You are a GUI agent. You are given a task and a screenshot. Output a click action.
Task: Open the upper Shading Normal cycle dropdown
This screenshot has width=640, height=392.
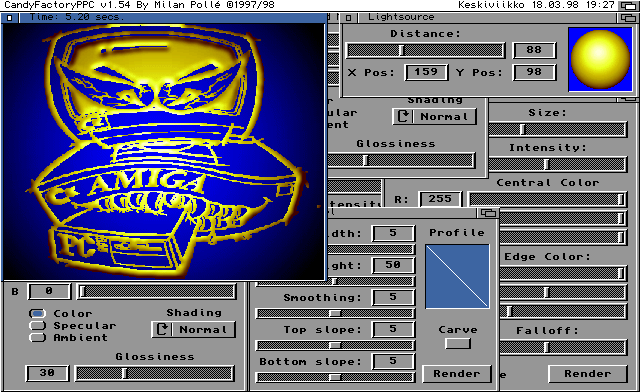coord(435,116)
